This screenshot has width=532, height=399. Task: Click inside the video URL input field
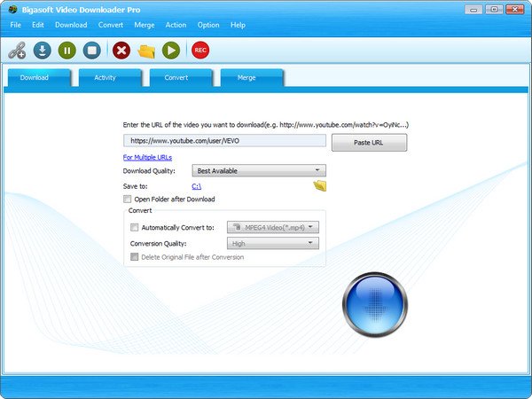point(224,140)
